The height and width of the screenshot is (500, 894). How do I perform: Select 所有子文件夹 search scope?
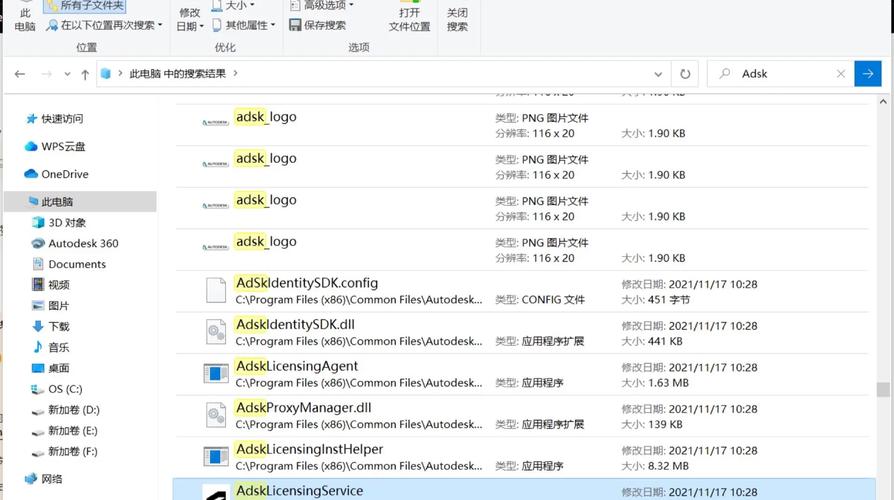[85, 6]
